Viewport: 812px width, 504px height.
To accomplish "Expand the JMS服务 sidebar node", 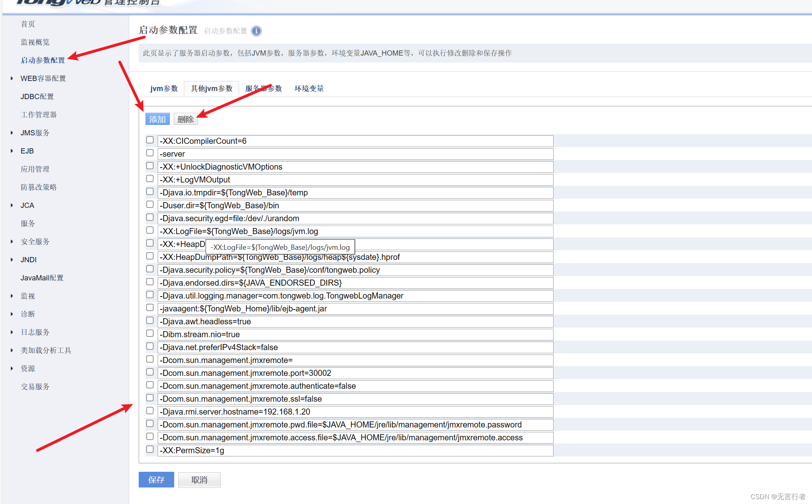I will point(12,133).
